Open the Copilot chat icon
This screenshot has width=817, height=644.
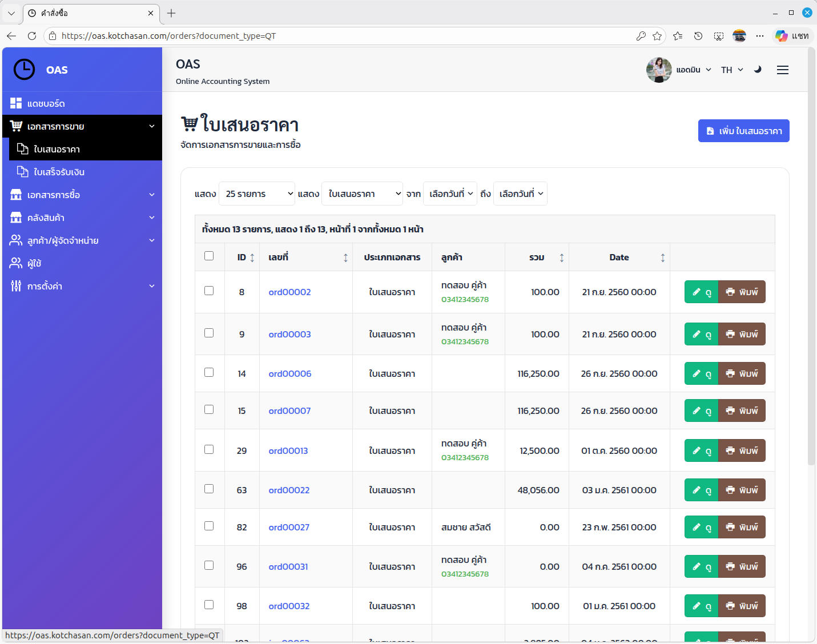(782, 36)
